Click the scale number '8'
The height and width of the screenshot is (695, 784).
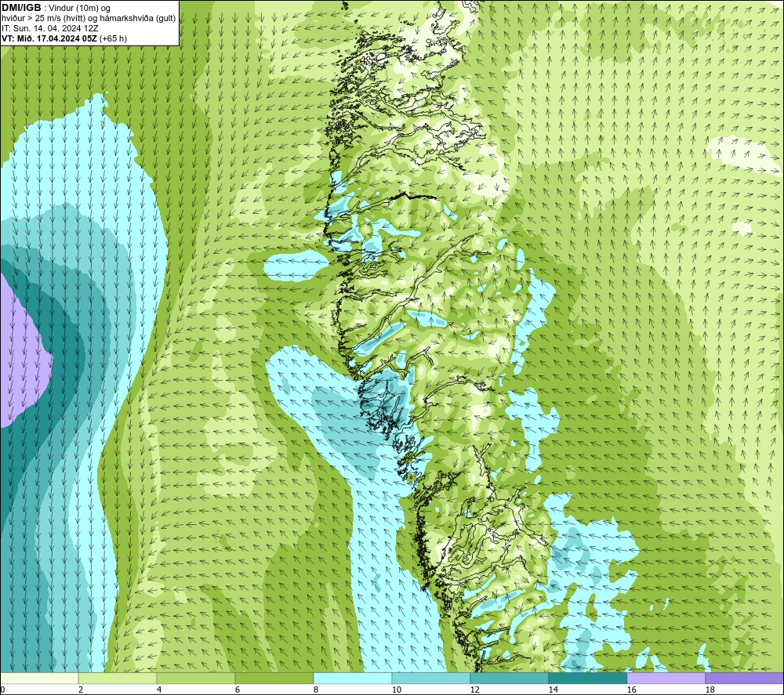[x=315, y=690]
